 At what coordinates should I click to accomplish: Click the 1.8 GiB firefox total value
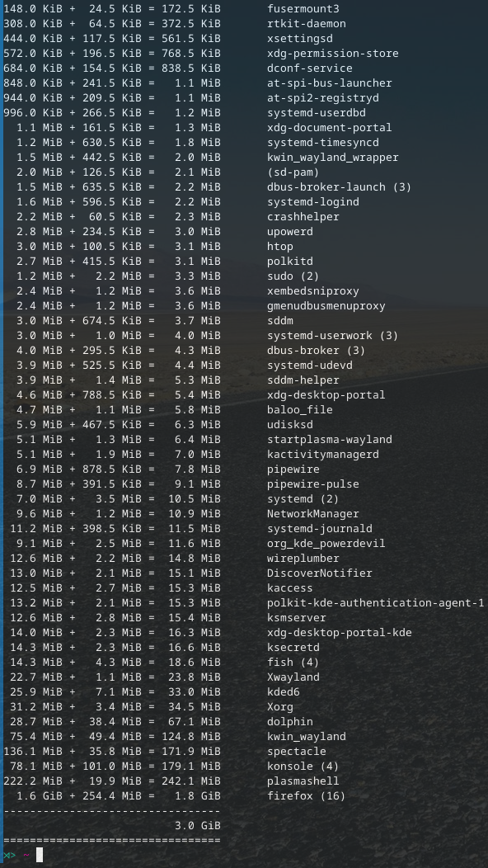point(198,795)
